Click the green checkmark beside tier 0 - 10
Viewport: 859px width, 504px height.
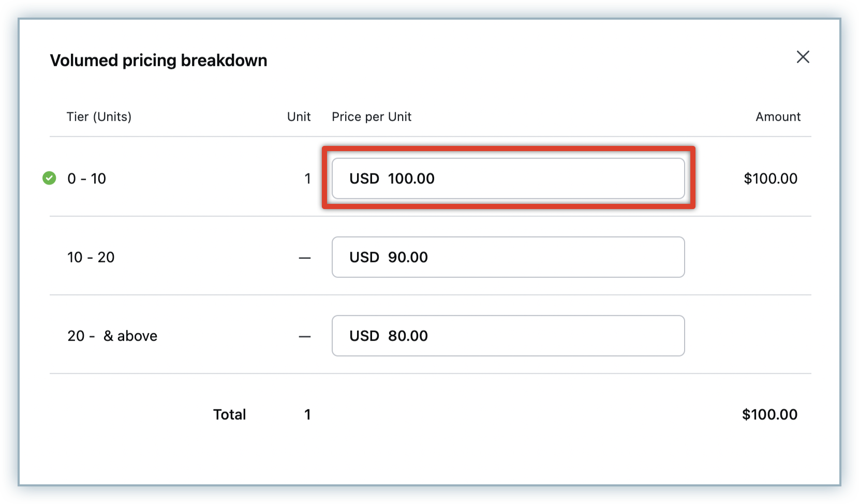pos(49,179)
